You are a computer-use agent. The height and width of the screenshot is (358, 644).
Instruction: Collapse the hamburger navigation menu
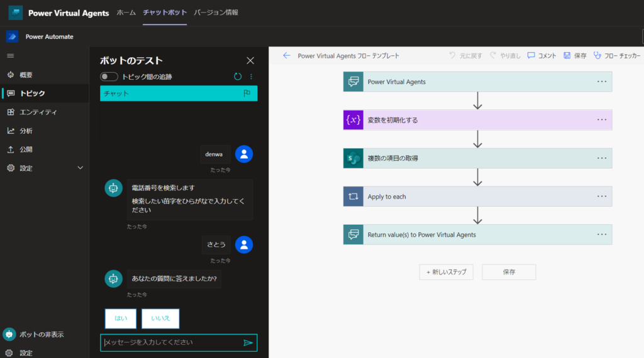11,56
